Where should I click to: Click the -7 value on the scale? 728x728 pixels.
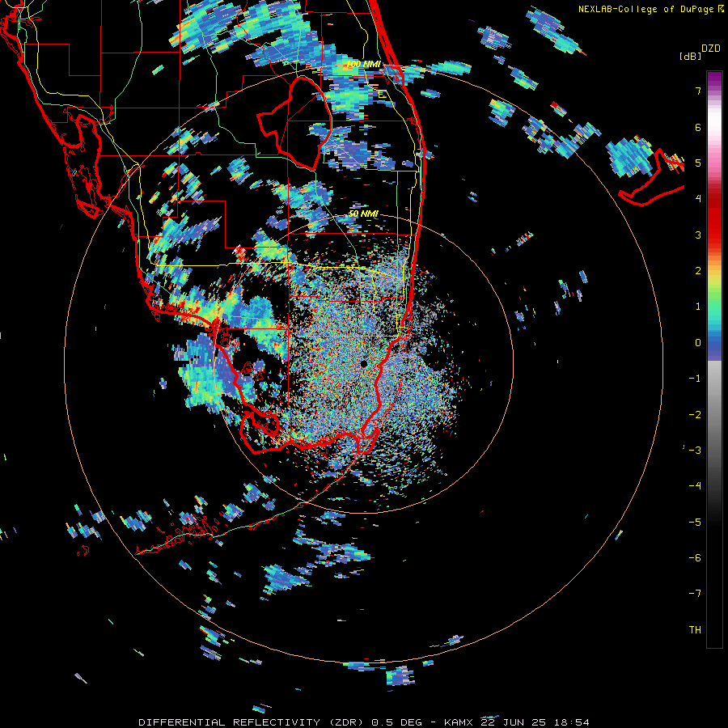click(x=695, y=594)
